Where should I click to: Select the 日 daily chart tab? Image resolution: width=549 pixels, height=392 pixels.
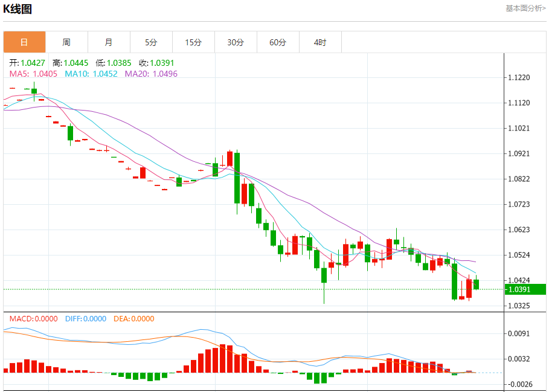point(24,42)
